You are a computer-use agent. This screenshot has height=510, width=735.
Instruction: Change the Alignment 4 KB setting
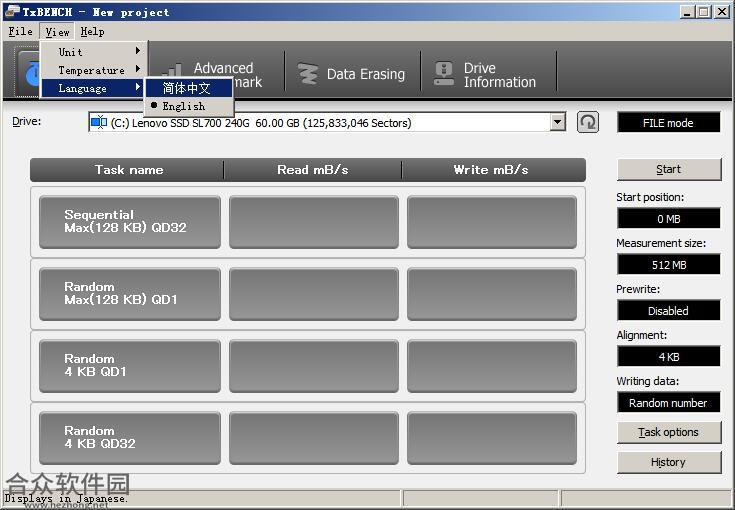pos(668,356)
